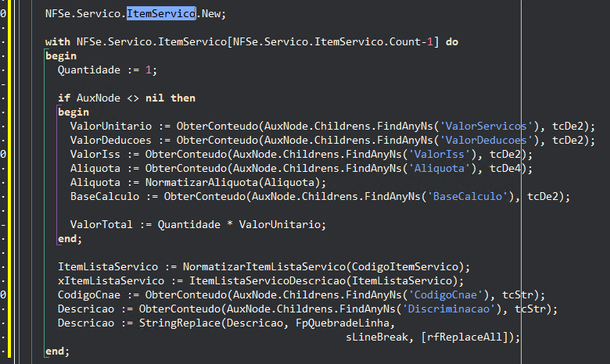Click the 'CodigoCnae' string literal
Image resolution: width=610 pixels, height=364 pixels.
pos(446,294)
